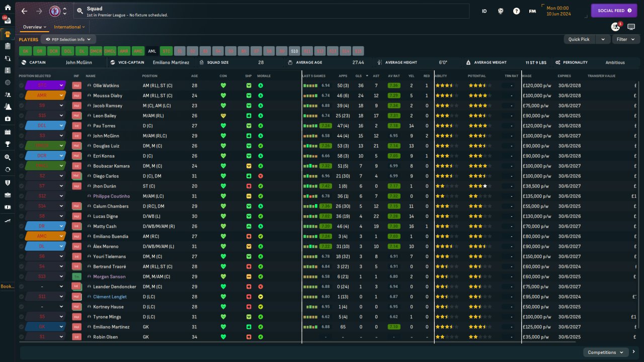This screenshot has height=362, width=644.
Task: Open the Overview tab menu
Action: point(34,27)
